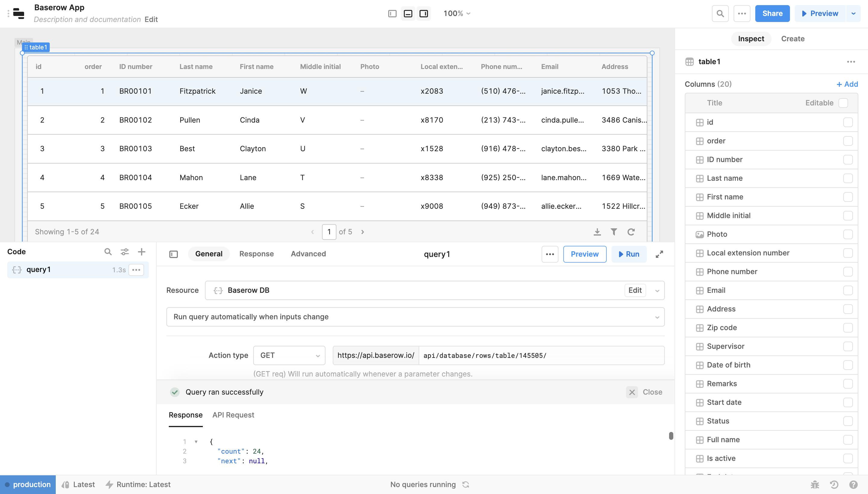Click the page number input field
868x494 pixels.
(x=329, y=232)
